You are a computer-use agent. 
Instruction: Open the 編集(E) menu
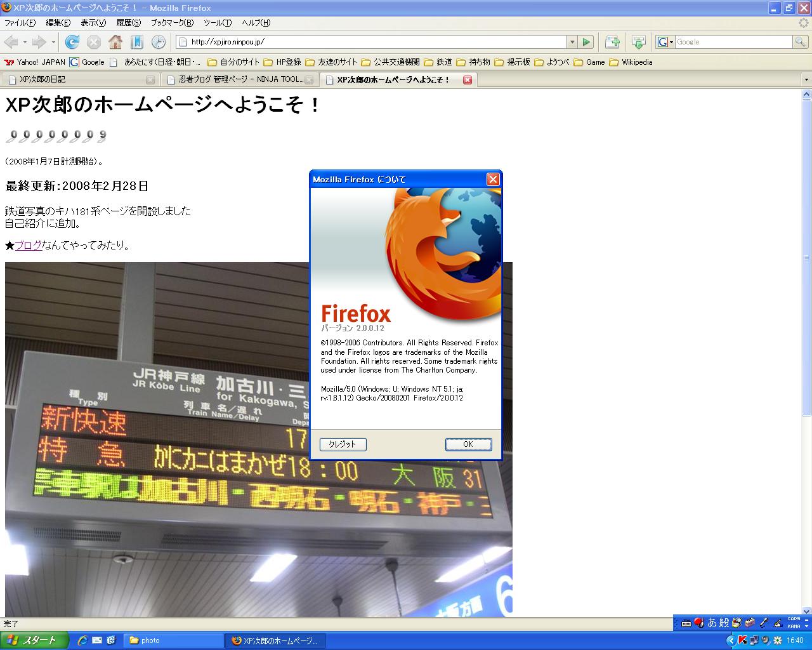[x=58, y=23]
